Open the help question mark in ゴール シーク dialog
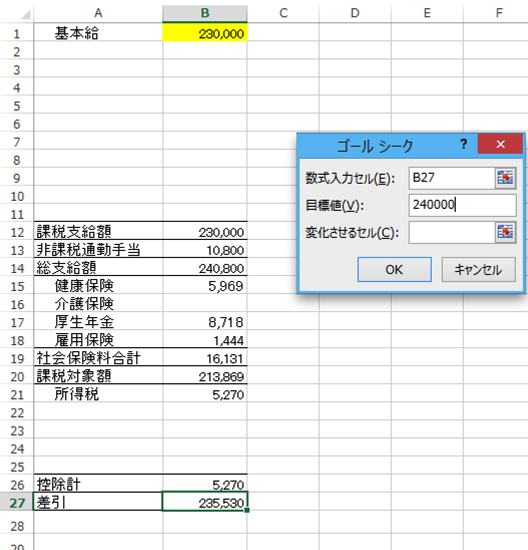 click(464, 144)
